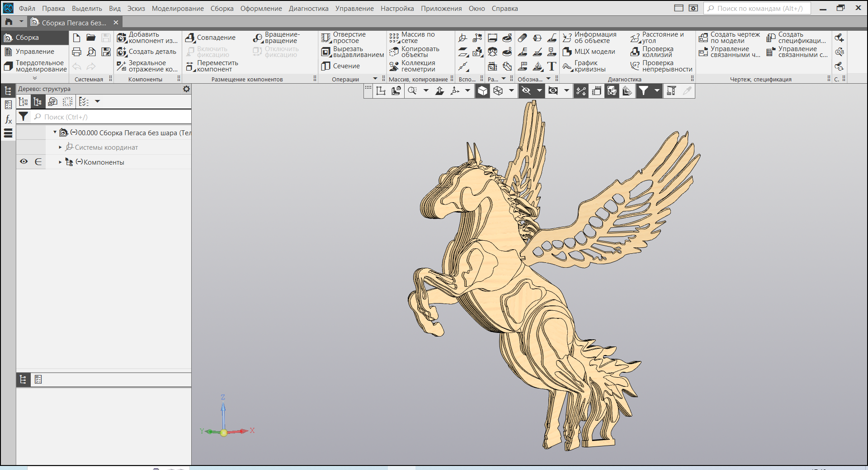Toggle wireframe cube display mode
This screenshot has height=470, width=868.
point(498,91)
